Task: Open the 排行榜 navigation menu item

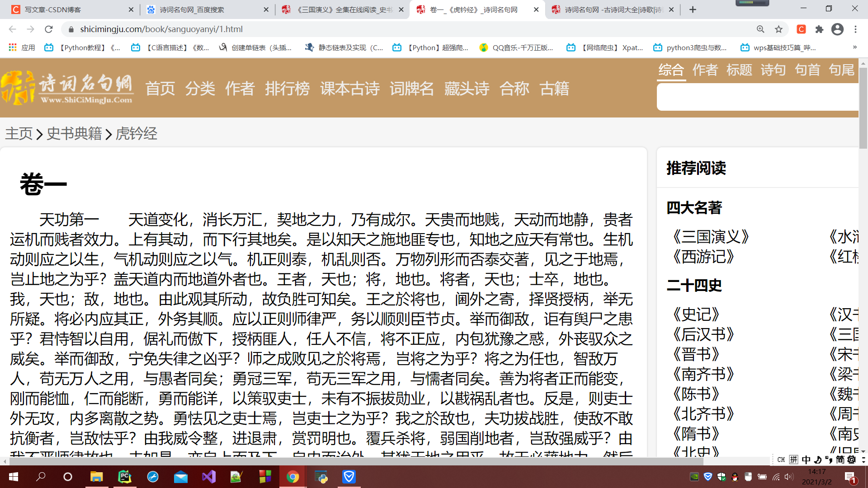Action: click(287, 89)
